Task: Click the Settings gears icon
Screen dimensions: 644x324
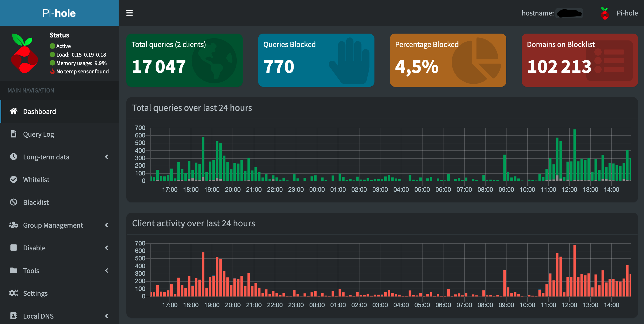Action: click(x=13, y=293)
